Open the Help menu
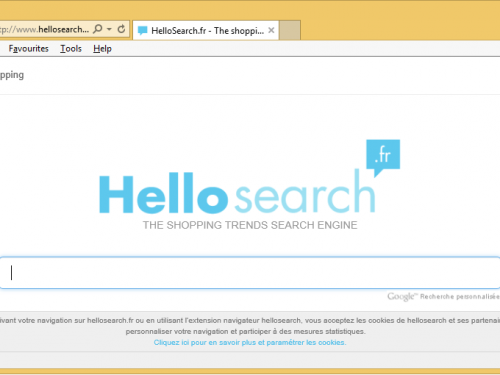500x375 pixels. tap(102, 49)
